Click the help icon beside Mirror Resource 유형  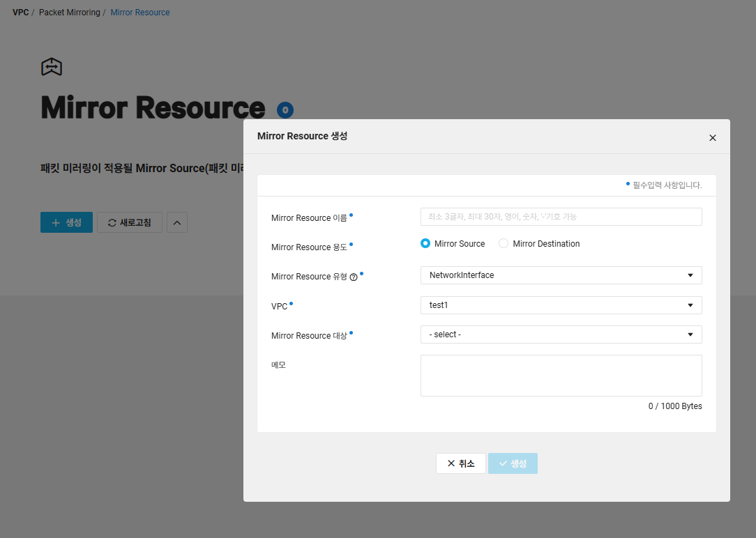click(354, 277)
